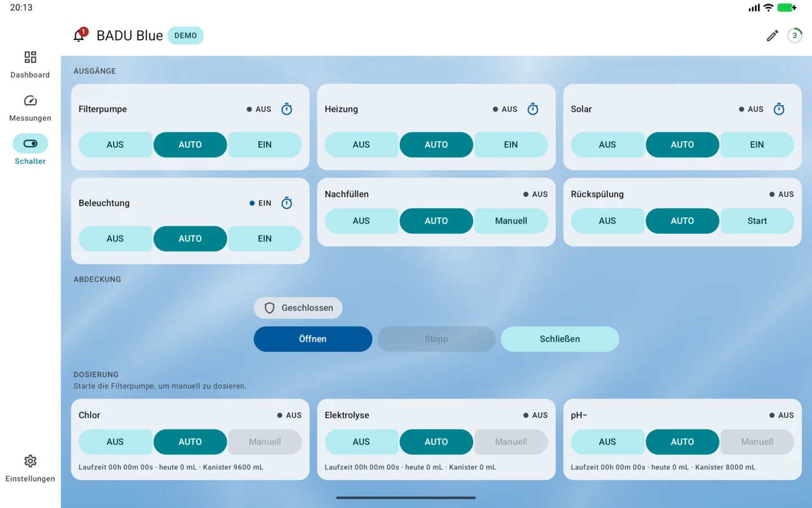812x508 pixels.
Task: Switch Heizung to EIN
Action: tap(511, 144)
